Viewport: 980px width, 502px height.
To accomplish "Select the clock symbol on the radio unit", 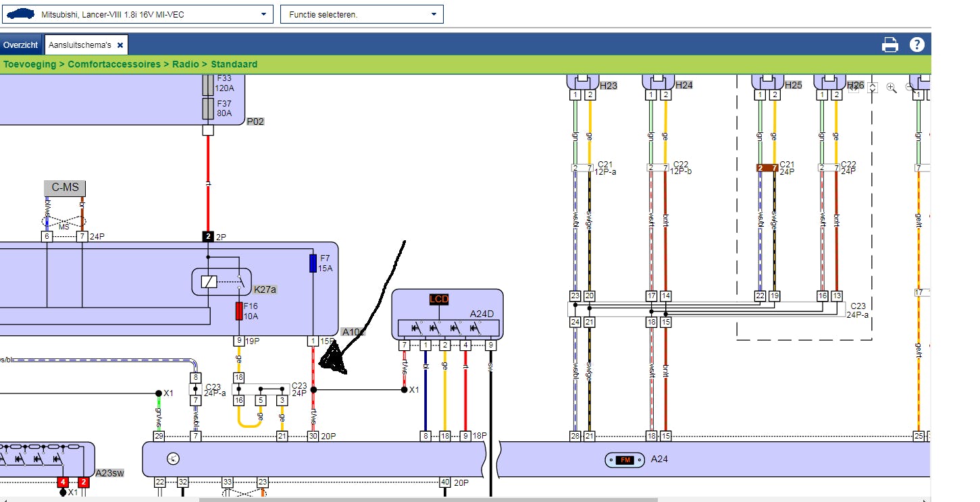I will (173, 459).
